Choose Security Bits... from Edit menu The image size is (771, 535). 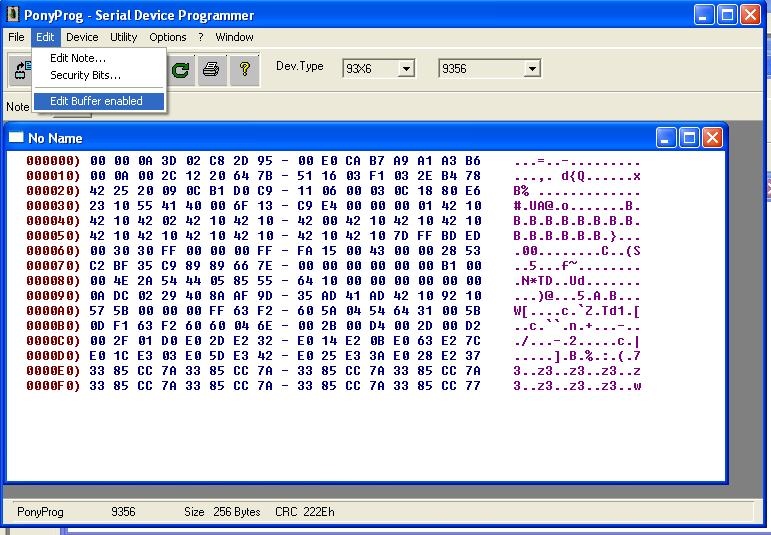pyautogui.click(x=98, y=75)
